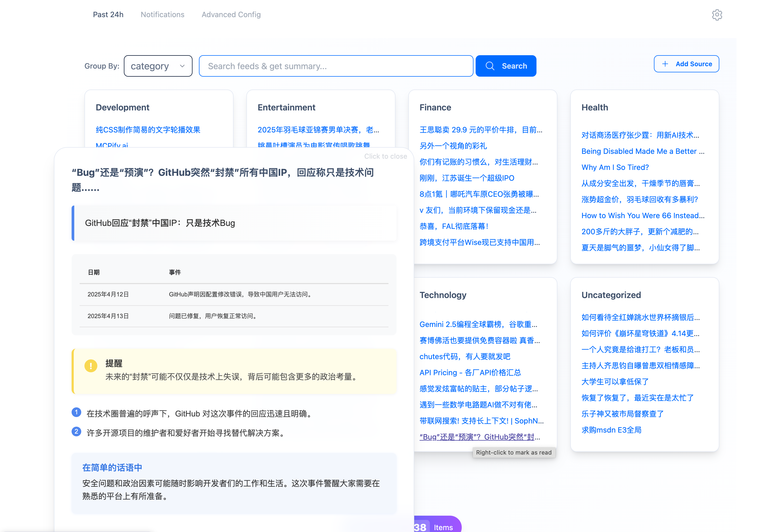Select the Past 24h tab
The height and width of the screenshot is (532, 770).
108,15
